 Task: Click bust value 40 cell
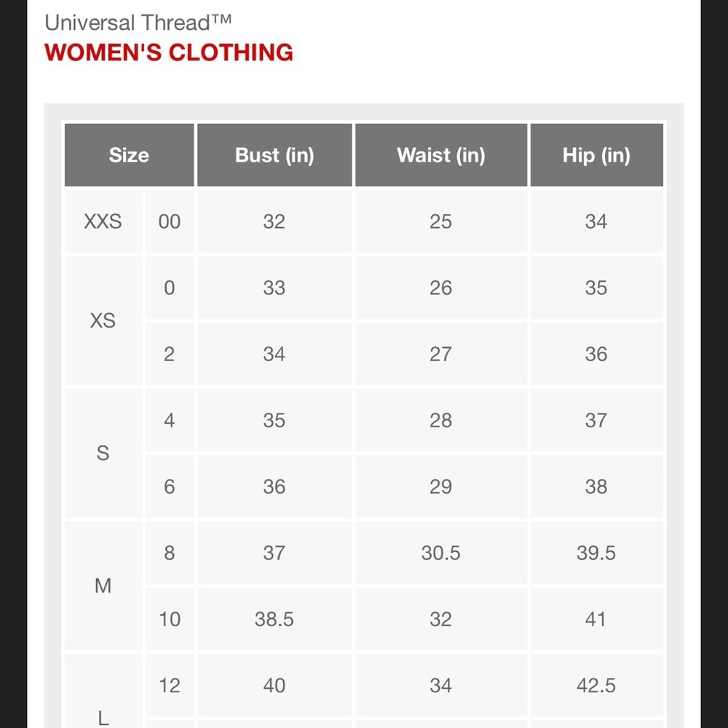click(274, 685)
